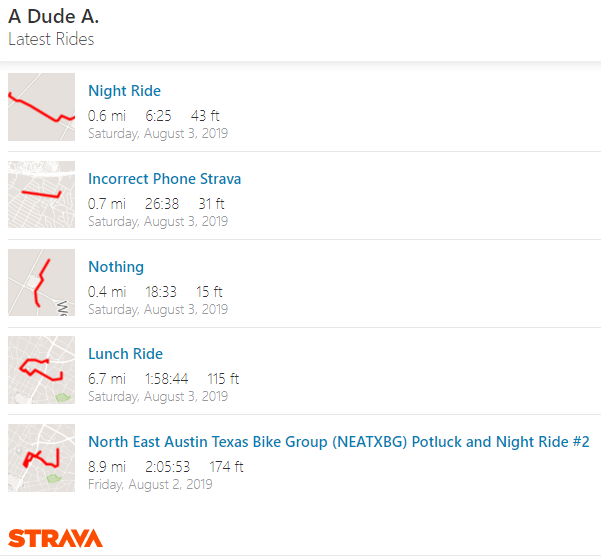The width and height of the screenshot is (601, 559).
Task: Open the Incorrect Phone Strava activity
Action: 164,179
